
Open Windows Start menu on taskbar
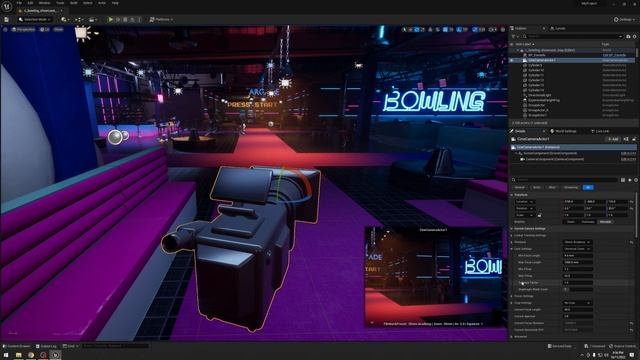point(6,355)
